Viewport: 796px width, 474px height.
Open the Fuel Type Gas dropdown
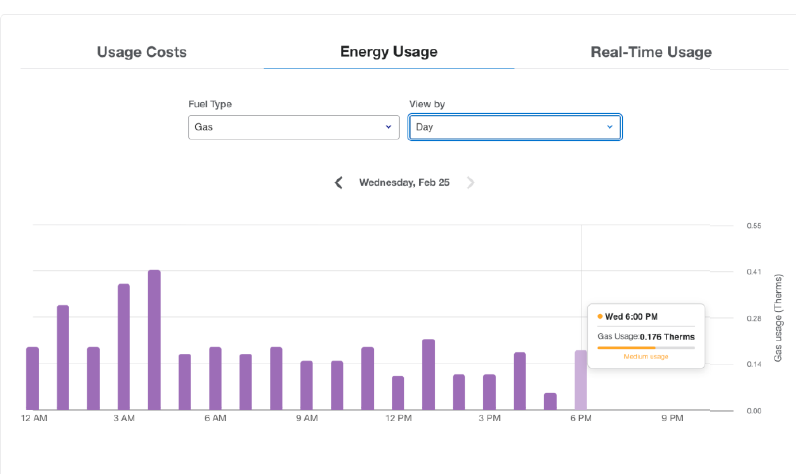293,127
